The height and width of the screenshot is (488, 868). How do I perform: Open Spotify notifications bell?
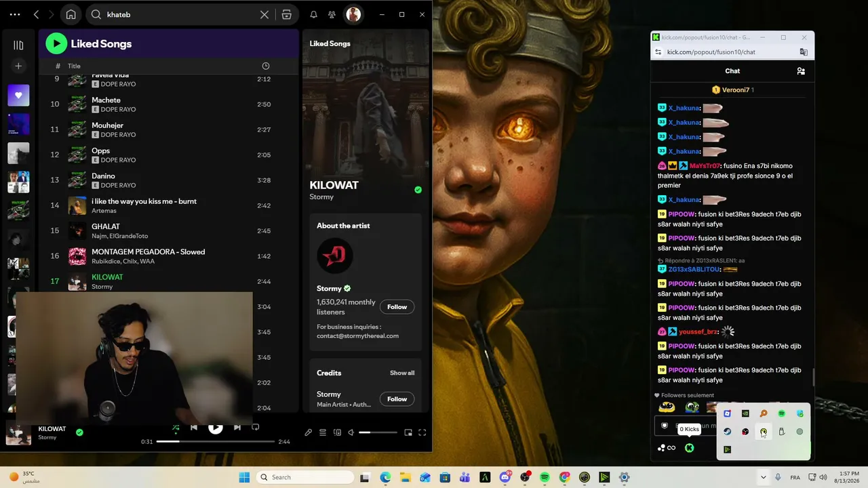pos(313,14)
